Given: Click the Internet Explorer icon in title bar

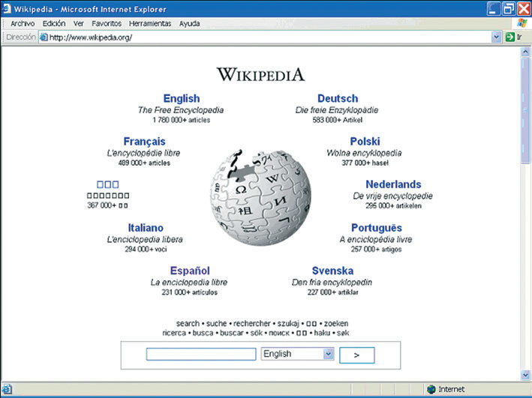Looking at the screenshot, I should (x=7, y=8).
